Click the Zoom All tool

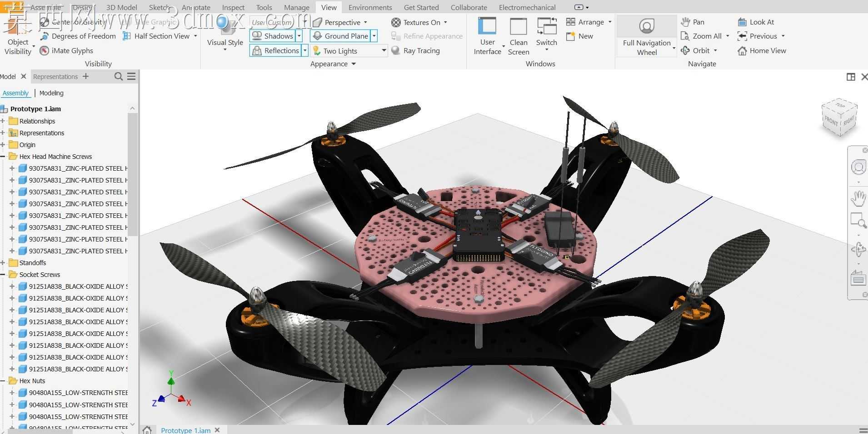[x=701, y=36]
